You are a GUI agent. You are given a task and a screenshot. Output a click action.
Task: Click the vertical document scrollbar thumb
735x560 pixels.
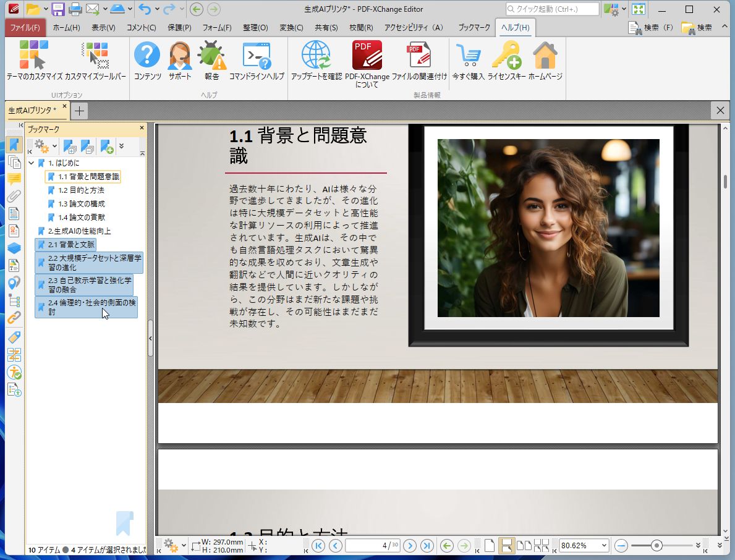(x=725, y=181)
